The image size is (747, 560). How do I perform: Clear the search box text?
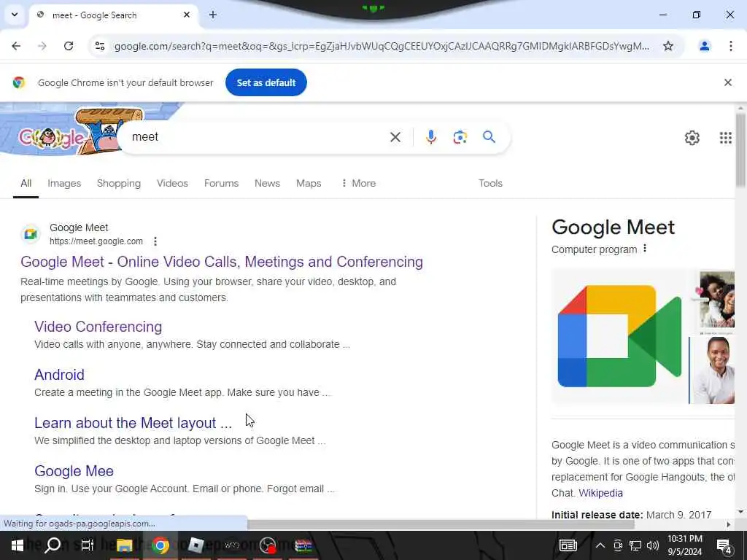395,137
